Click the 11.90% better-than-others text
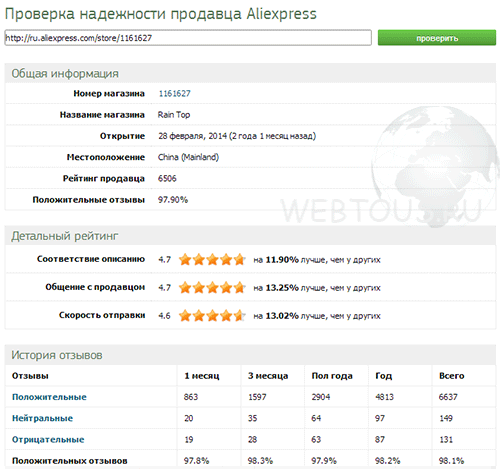Viewport: 500px width, 469px height. tap(317, 260)
